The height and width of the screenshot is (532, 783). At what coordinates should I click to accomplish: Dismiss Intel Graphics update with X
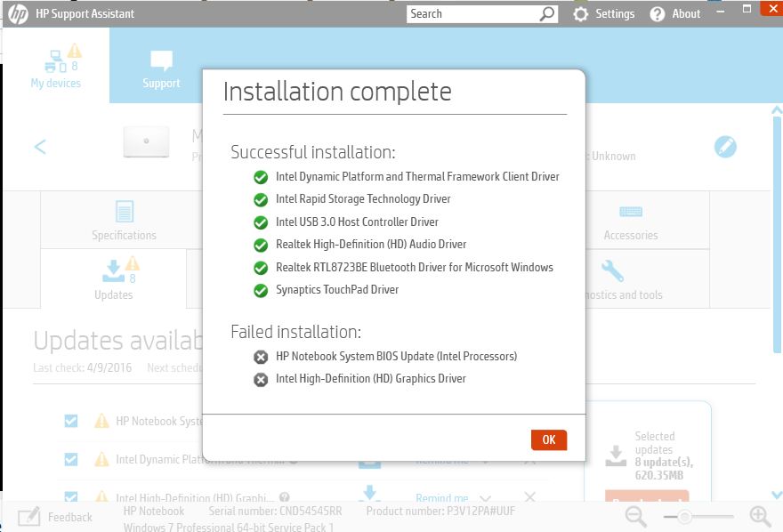[529, 497]
